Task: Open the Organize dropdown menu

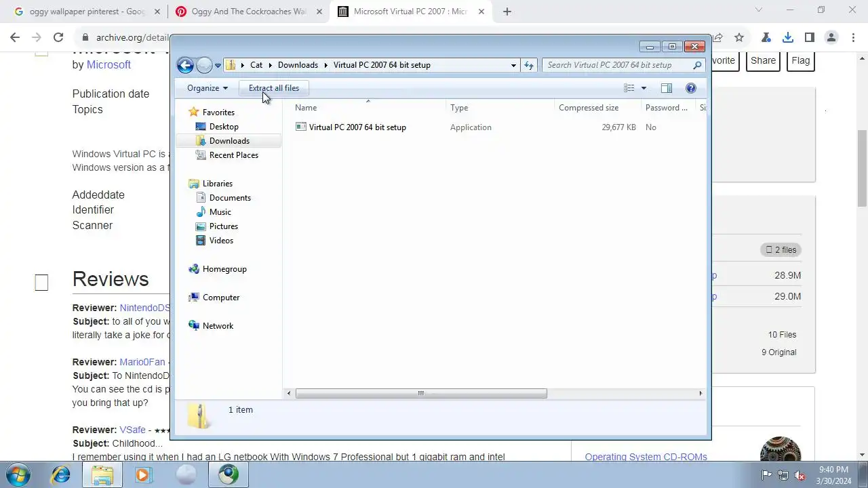Action: [207, 88]
